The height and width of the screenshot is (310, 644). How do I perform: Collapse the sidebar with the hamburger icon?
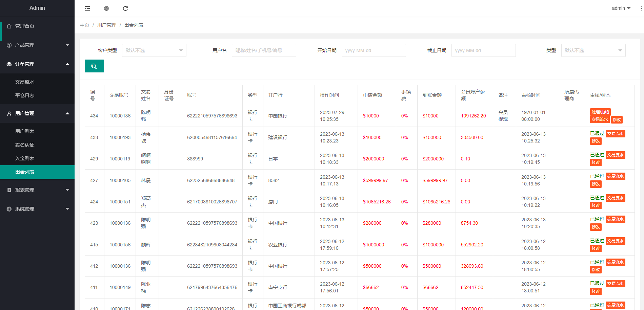(x=87, y=8)
